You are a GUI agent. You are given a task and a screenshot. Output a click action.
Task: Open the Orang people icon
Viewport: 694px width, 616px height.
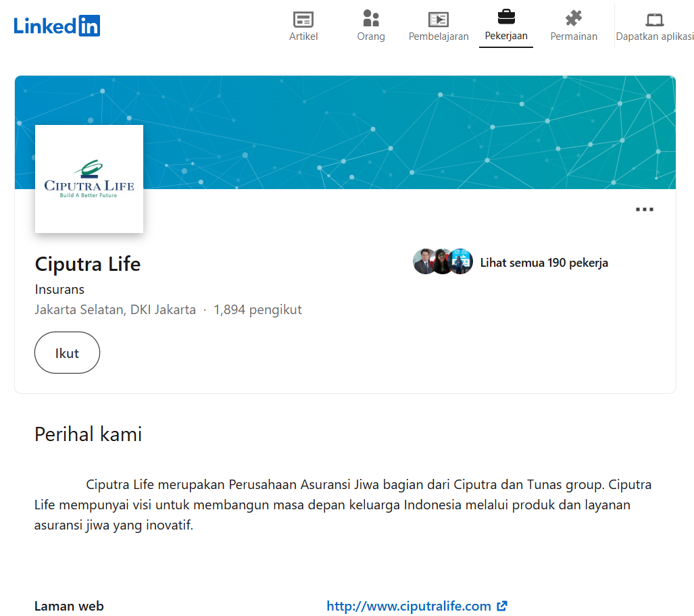(x=371, y=19)
